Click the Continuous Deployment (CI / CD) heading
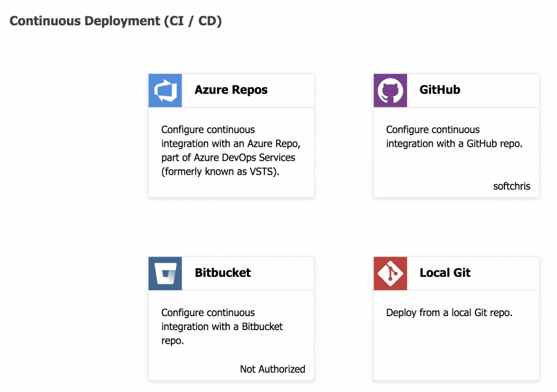 click(115, 21)
